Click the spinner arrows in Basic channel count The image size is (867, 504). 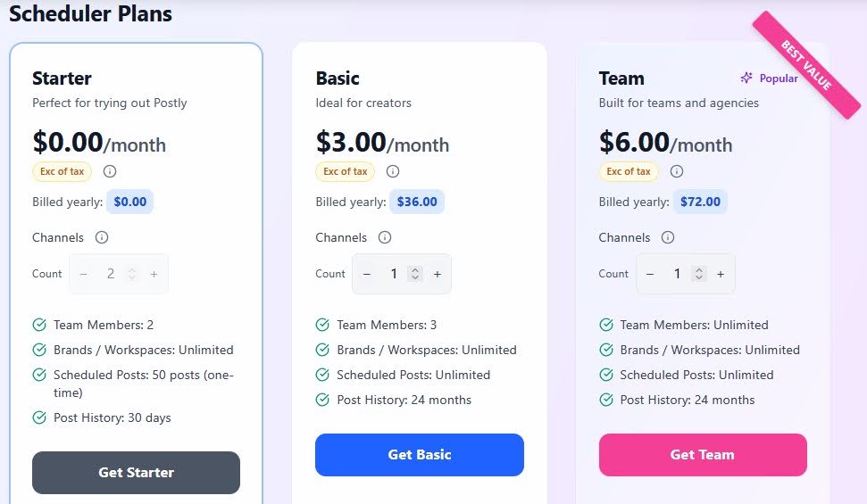(415, 274)
